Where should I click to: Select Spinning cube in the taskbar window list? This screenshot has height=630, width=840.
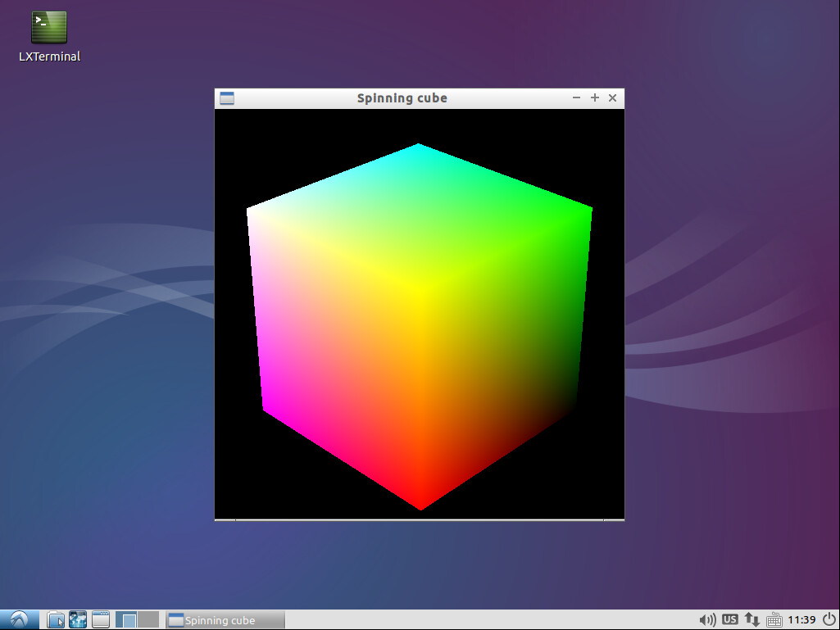pyautogui.click(x=225, y=619)
